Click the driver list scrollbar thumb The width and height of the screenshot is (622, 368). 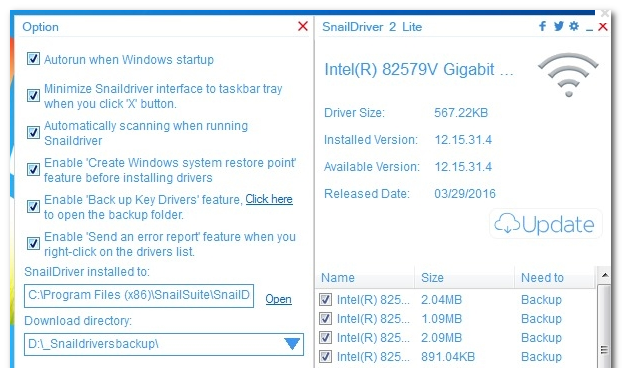click(605, 326)
